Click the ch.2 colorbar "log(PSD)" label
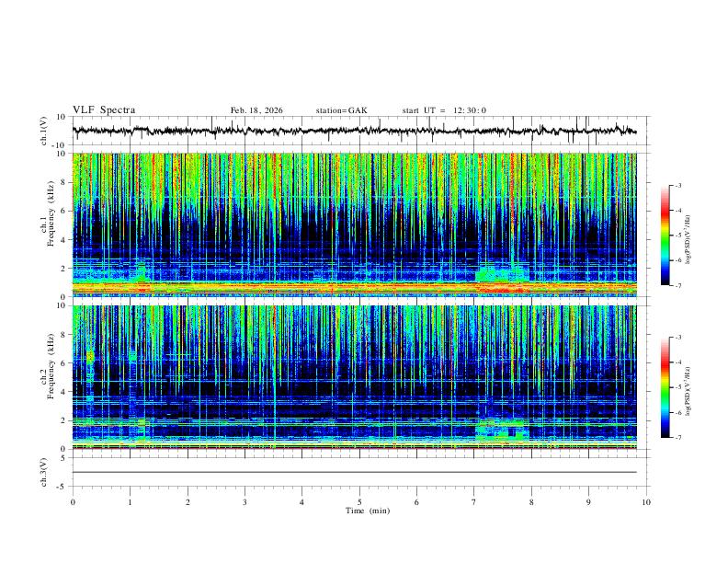The width and height of the screenshot is (728, 563). [688, 391]
